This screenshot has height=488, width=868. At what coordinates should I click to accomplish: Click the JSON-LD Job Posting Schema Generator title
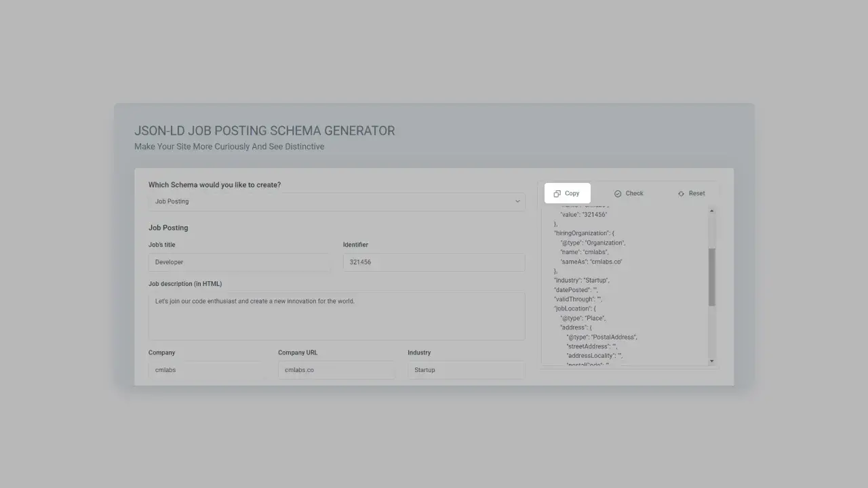point(264,130)
